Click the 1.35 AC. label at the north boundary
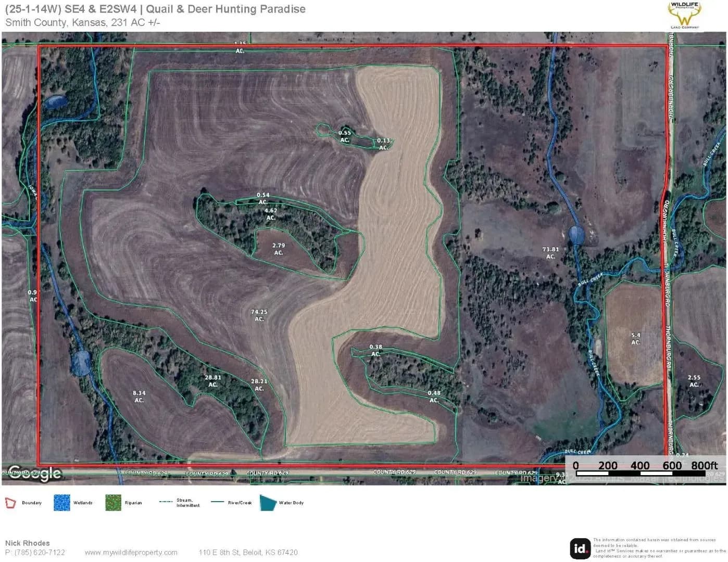 tap(240, 47)
